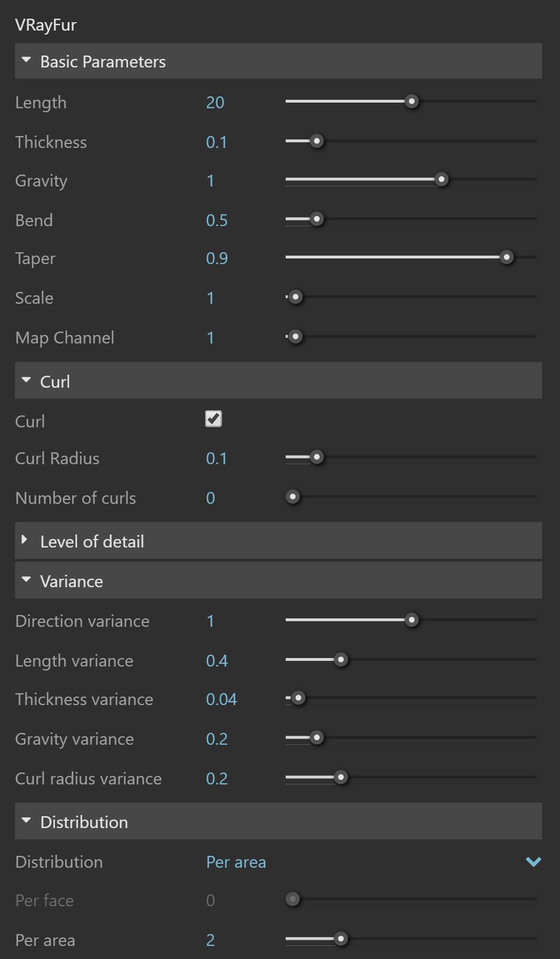Image resolution: width=560 pixels, height=959 pixels.
Task: Click the Direction variance slider handle
Action: (412, 620)
